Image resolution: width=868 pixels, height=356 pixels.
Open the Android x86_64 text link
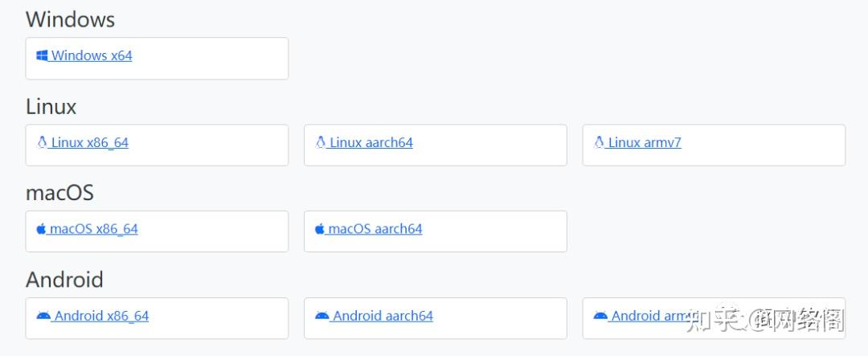click(x=102, y=316)
